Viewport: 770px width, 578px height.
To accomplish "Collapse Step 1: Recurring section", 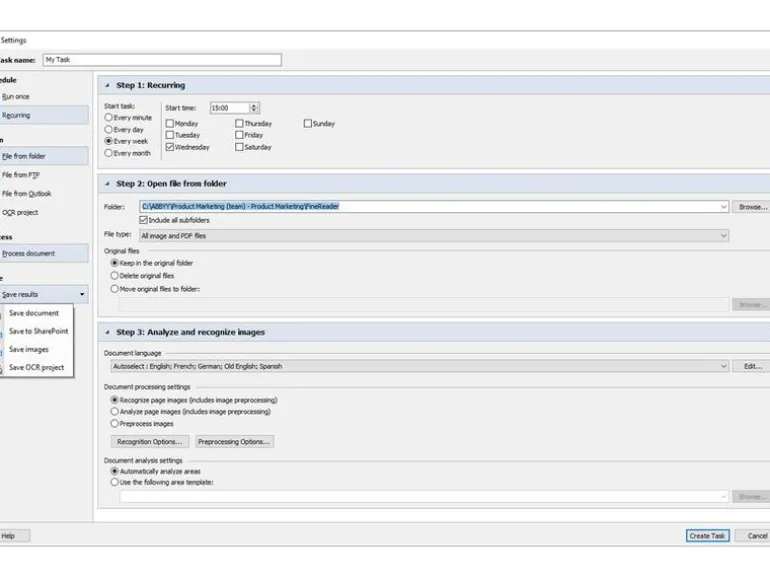I will tap(107, 85).
